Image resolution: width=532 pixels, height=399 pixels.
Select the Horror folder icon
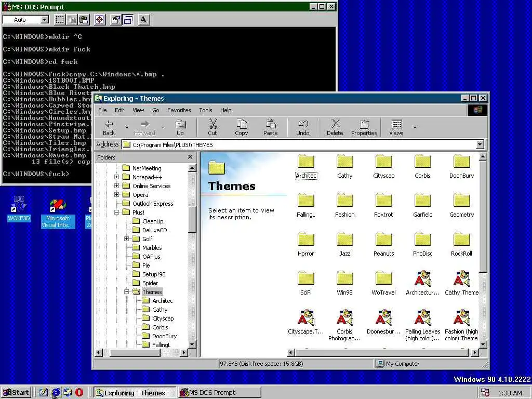point(305,244)
